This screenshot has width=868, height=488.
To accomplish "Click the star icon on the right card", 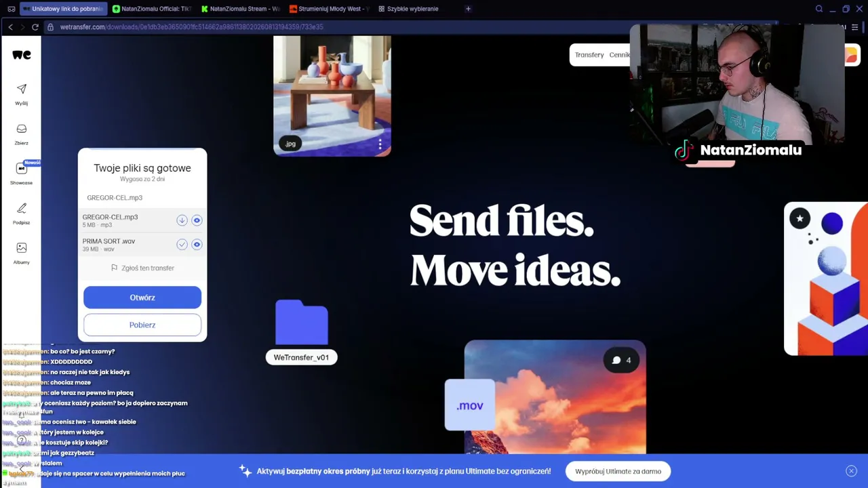I will pyautogui.click(x=800, y=218).
